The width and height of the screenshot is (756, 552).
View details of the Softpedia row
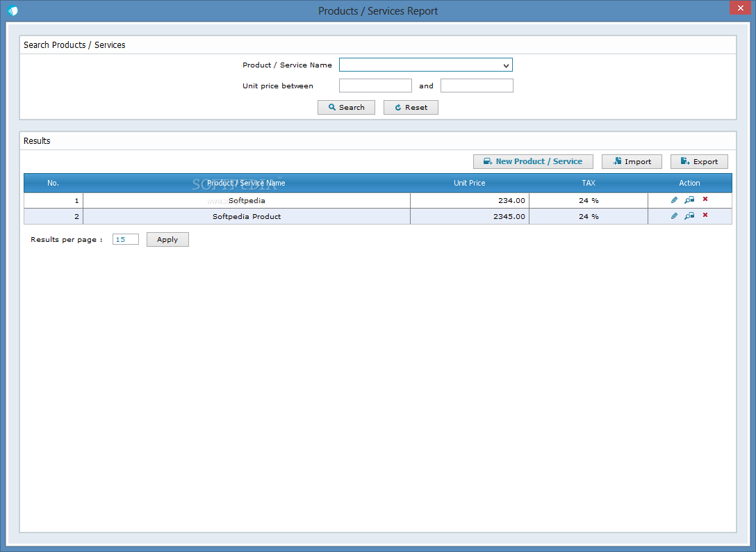coord(689,200)
